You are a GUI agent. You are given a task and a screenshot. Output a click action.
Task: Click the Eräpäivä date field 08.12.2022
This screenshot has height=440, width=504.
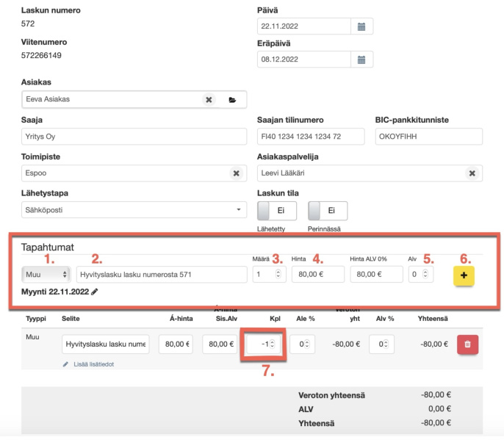coord(303,59)
